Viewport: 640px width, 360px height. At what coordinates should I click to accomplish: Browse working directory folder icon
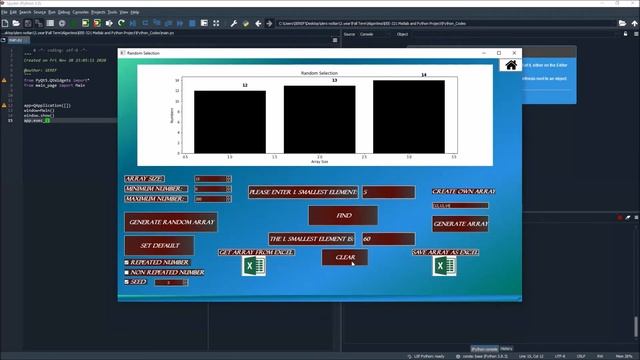(622, 23)
